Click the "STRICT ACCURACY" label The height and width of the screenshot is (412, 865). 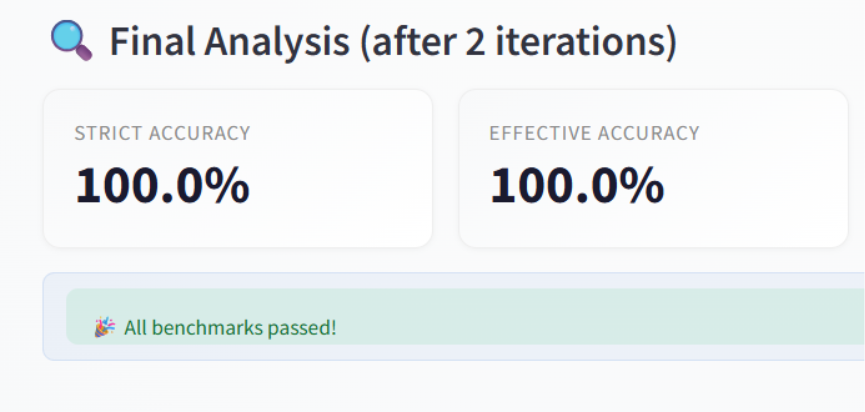pyautogui.click(x=162, y=133)
